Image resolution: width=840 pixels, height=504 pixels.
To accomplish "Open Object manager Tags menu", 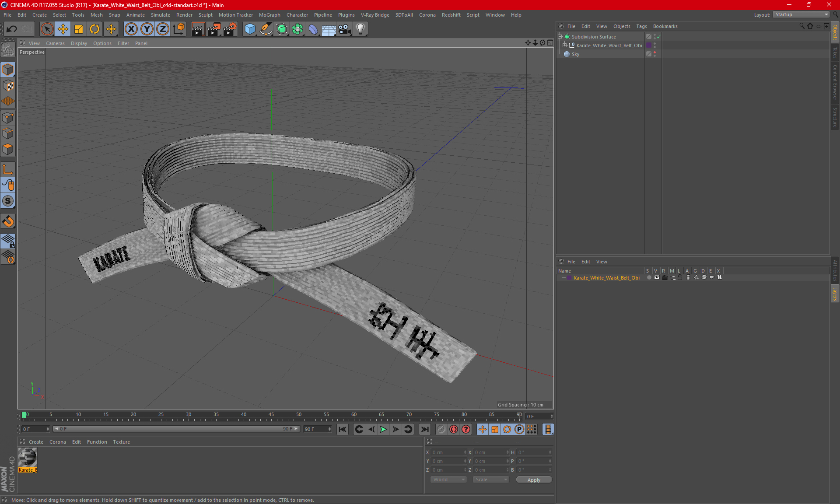I will pos(641,26).
